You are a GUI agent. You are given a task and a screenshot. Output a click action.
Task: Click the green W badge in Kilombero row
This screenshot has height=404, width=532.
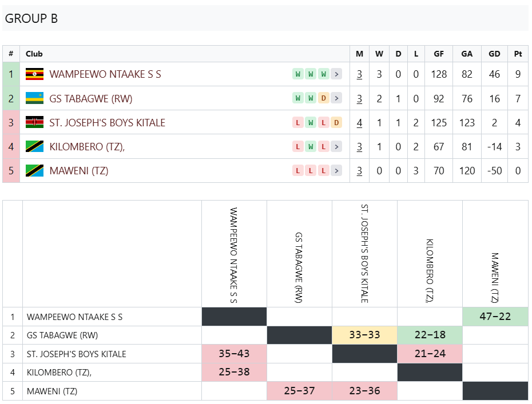(311, 147)
